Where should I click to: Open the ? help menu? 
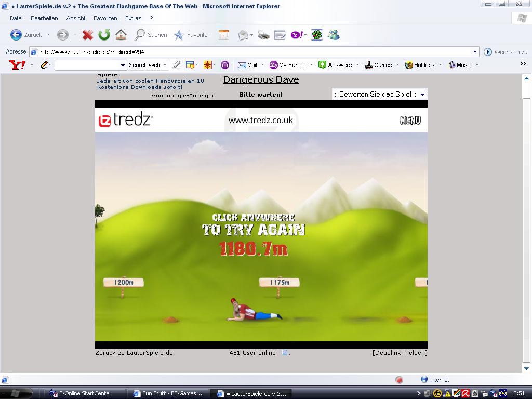pyautogui.click(x=151, y=18)
